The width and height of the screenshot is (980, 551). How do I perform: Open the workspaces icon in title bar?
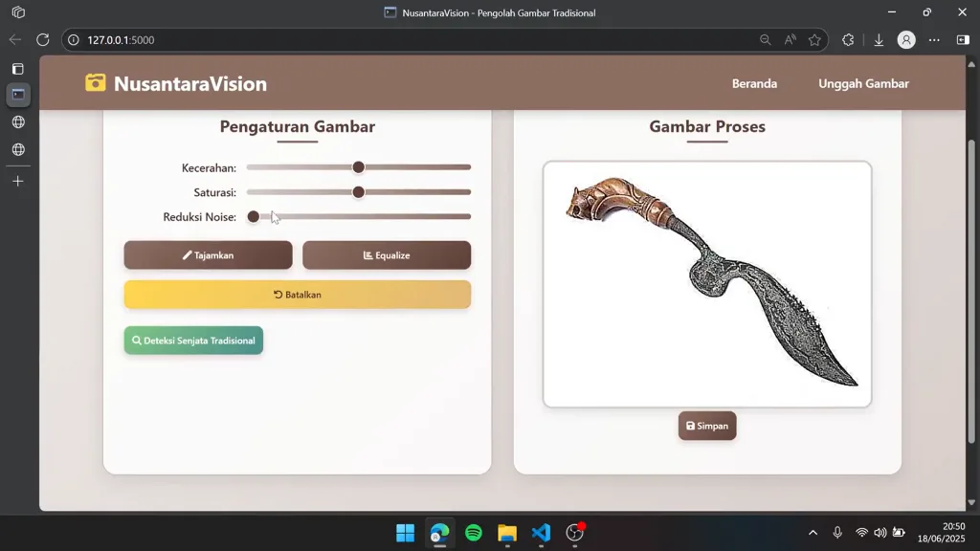pos(18,12)
